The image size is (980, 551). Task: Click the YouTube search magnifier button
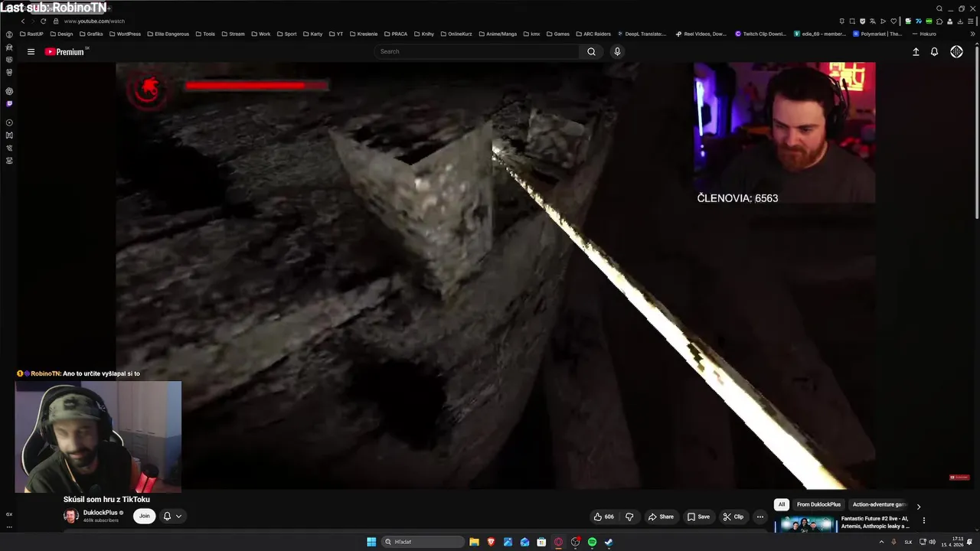(x=591, y=52)
